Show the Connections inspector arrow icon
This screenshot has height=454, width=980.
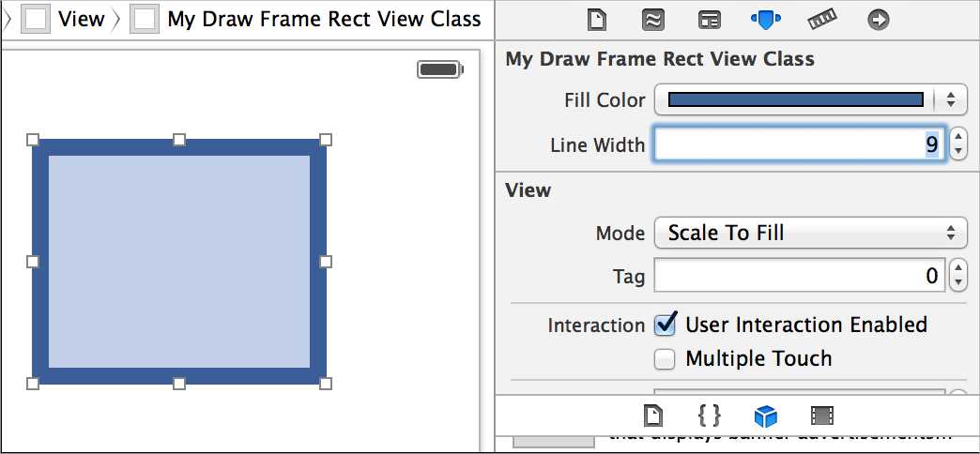tap(878, 20)
